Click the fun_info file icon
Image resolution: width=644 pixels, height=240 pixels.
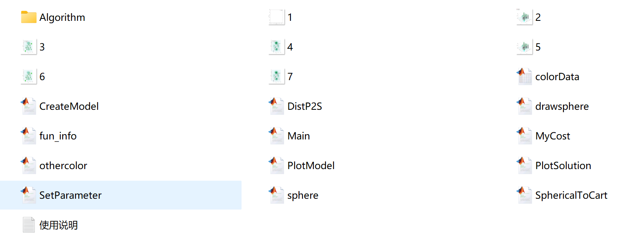[28, 136]
